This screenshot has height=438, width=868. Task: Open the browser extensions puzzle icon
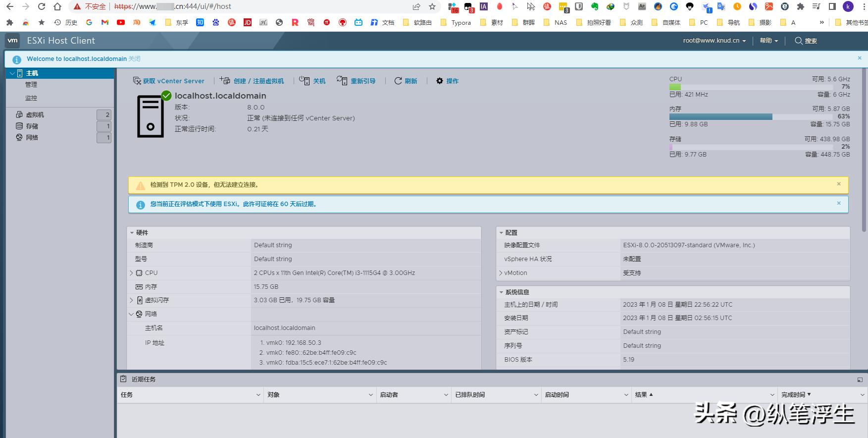(801, 6)
